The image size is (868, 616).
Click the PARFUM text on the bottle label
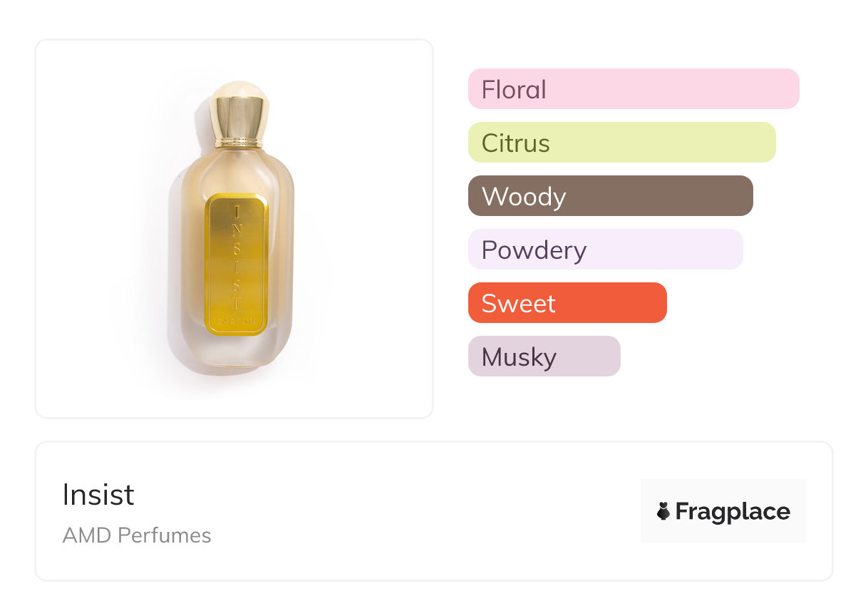(x=237, y=322)
